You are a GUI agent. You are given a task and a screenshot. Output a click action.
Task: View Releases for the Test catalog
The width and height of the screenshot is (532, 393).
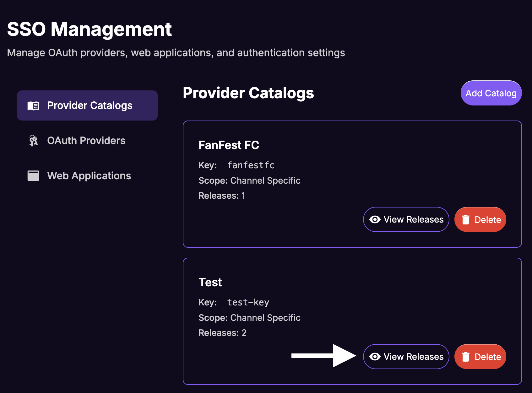(406, 356)
